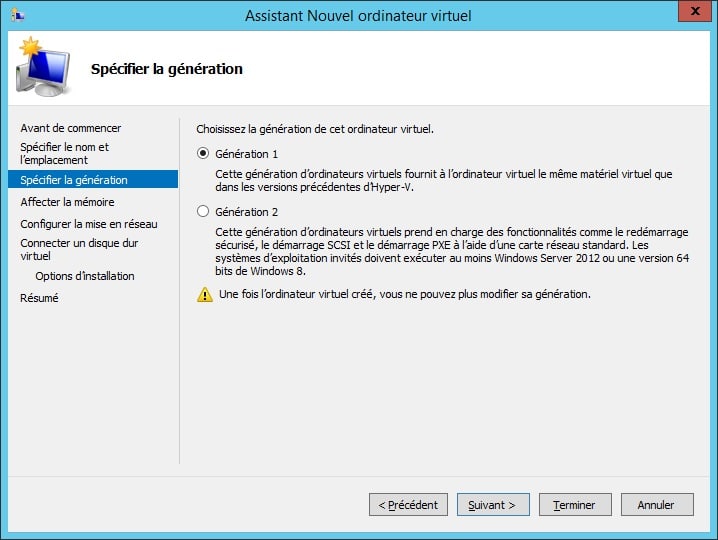Viewport: 718px width, 540px height.
Task: Click the title bar wizard icon
Action: [17, 16]
